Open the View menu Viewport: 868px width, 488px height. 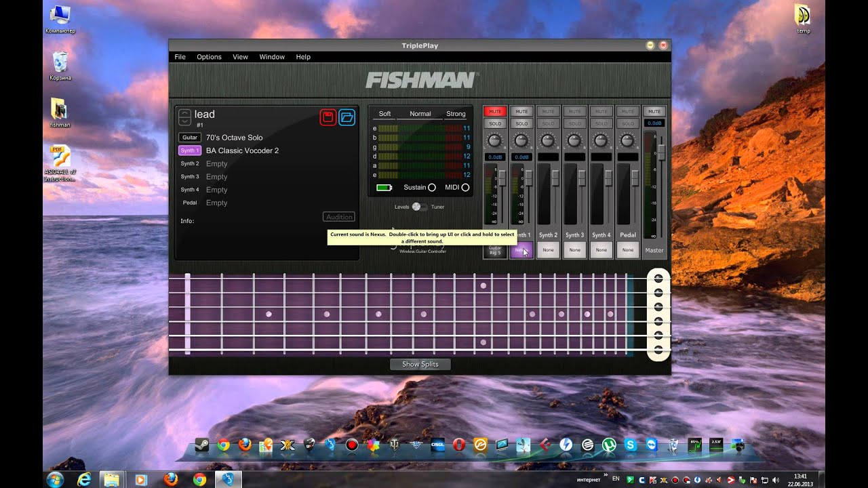point(240,57)
